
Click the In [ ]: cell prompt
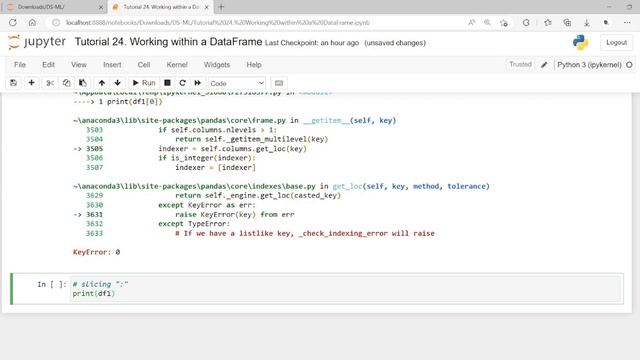[x=51, y=284]
